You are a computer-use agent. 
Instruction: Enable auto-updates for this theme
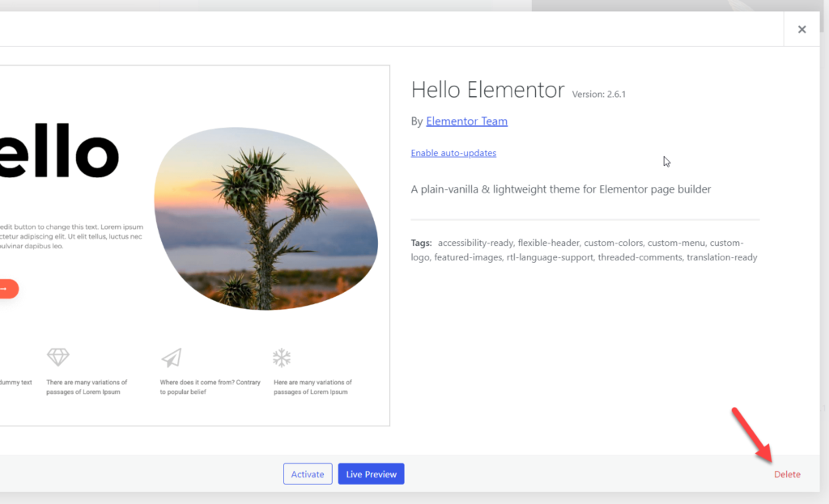[453, 153]
